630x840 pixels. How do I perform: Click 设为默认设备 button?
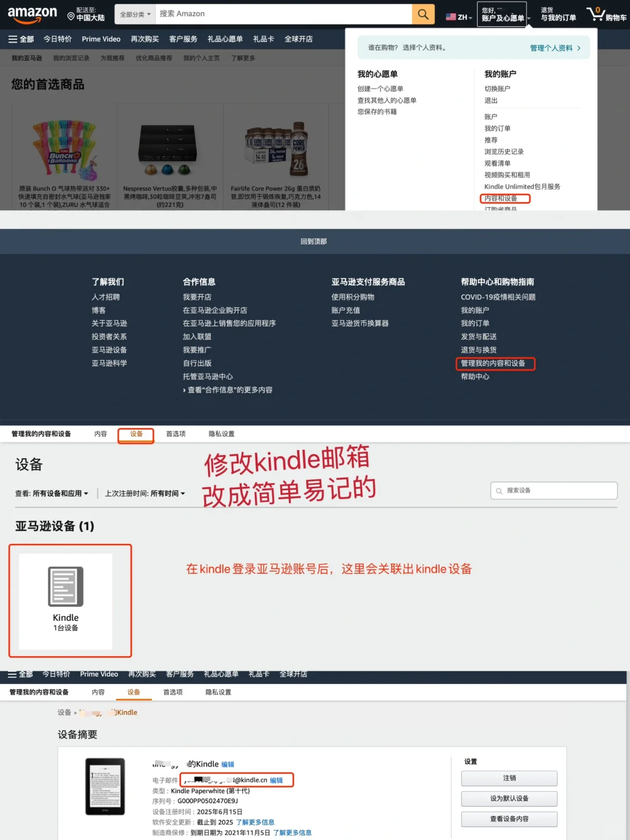tap(509, 799)
